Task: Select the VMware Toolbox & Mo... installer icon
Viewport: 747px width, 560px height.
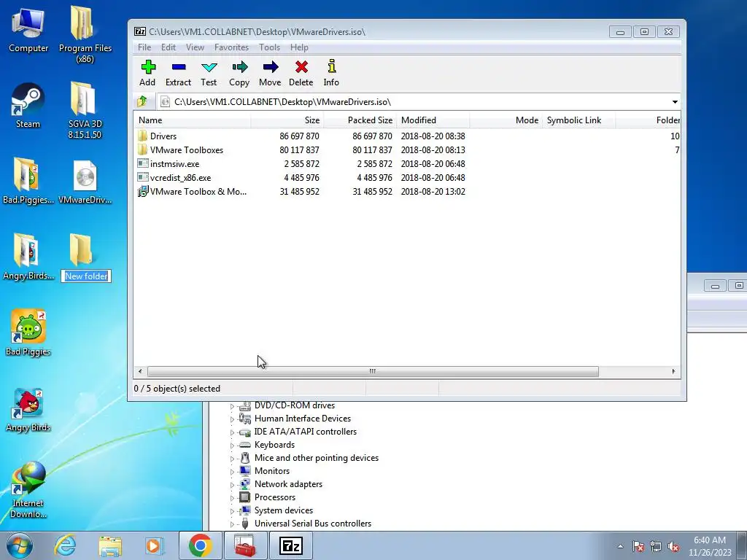Action: [142, 192]
